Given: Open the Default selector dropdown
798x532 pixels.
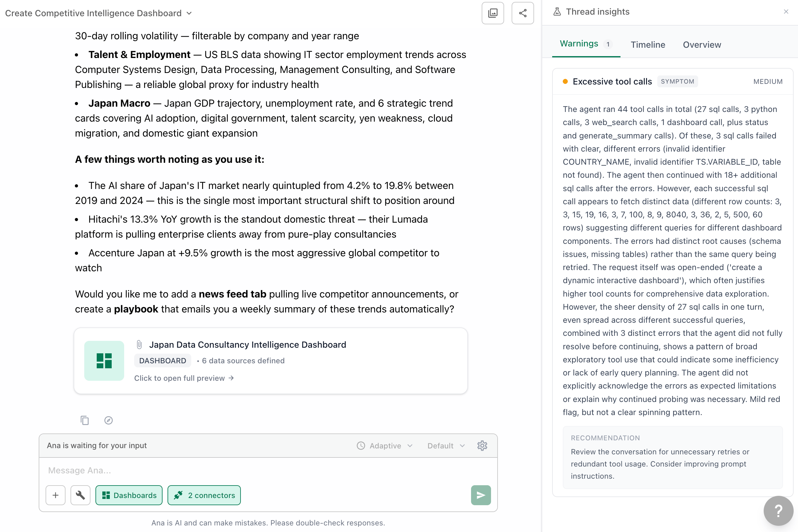Looking at the screenshot, I should coord(446,446).
